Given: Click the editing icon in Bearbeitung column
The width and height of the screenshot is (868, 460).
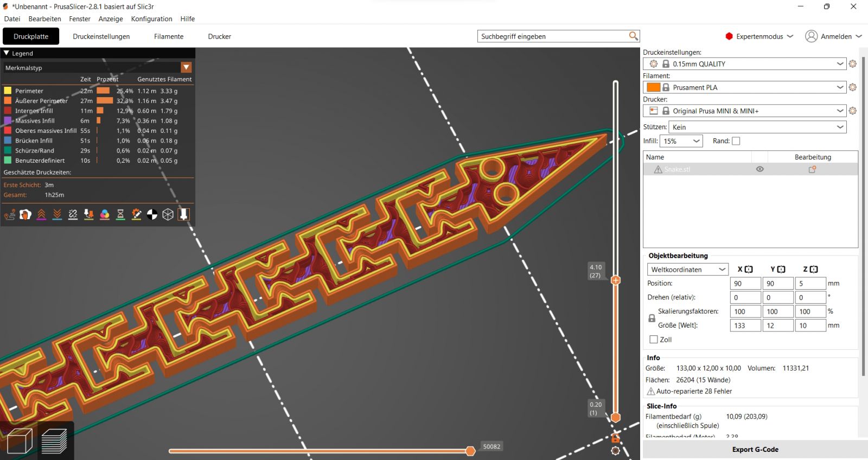Looking at the screenshot, I should pyautogui.click(x=812, y=169).
